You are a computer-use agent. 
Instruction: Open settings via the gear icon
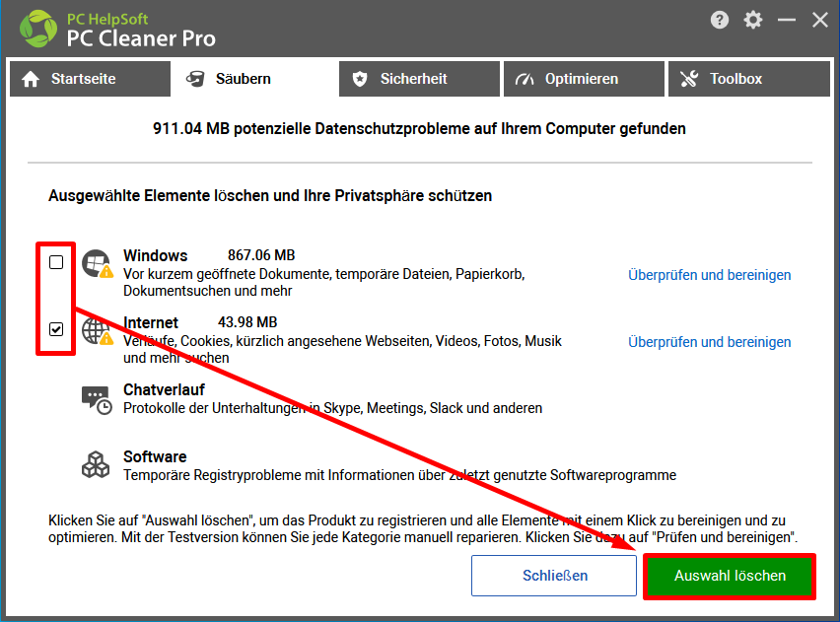coord(752,21)
